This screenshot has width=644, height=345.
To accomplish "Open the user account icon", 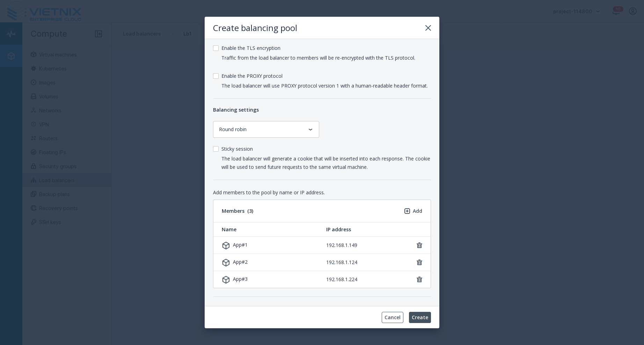I will 632,11.
